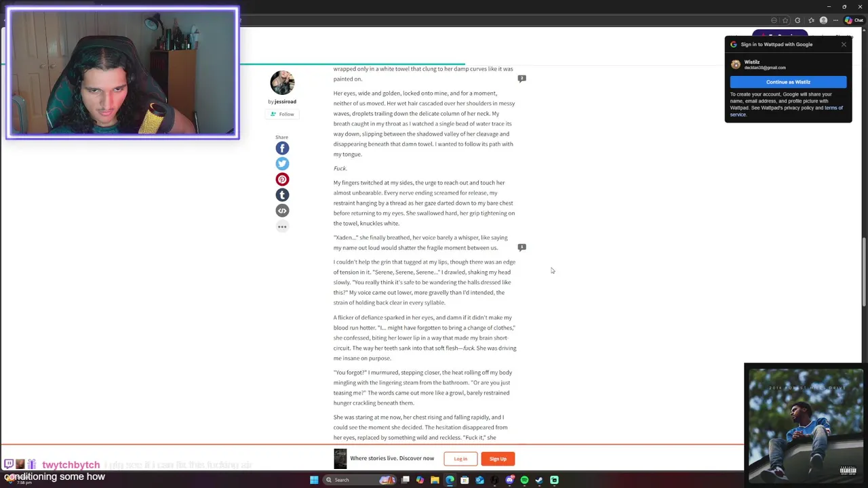Viewport: 868px width, 488px height.
Task: Open Spotify from the taskbar
Action: [x=524, y=480]
